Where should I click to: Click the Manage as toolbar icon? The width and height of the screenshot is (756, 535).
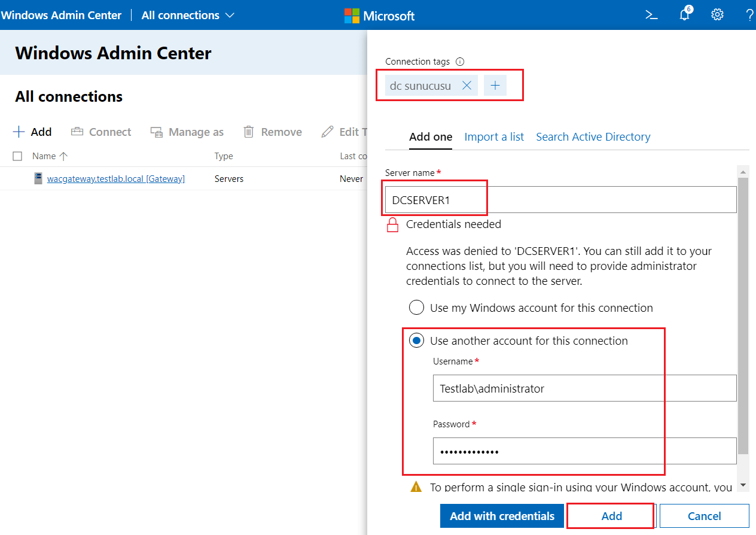point(157,132)
